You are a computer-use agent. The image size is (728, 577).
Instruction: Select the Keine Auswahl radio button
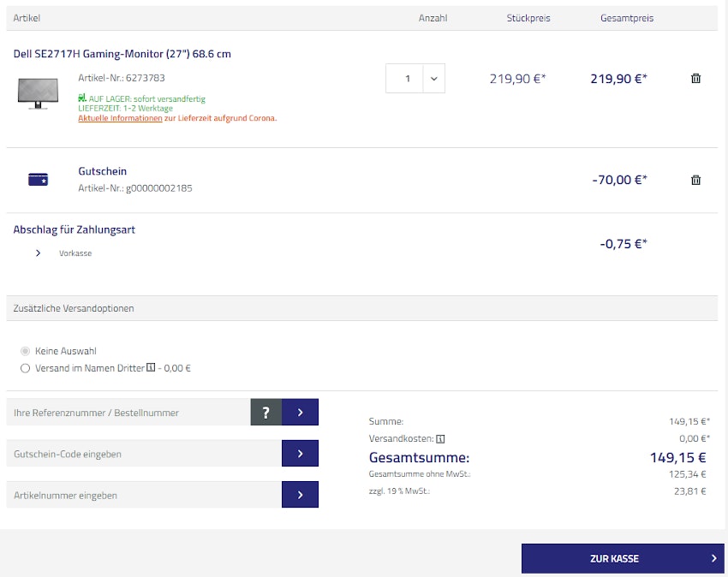(x=27, y=350)
